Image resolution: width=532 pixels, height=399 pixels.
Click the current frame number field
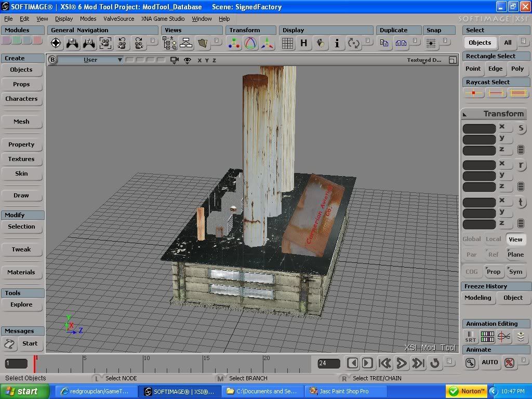click(x=16, y=363)
